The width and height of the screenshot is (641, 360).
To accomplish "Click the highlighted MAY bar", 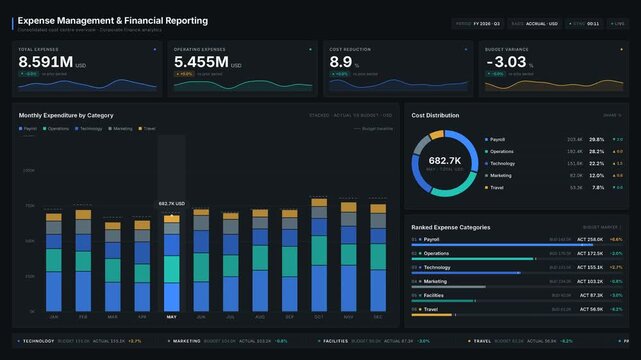I will [172, 263].
